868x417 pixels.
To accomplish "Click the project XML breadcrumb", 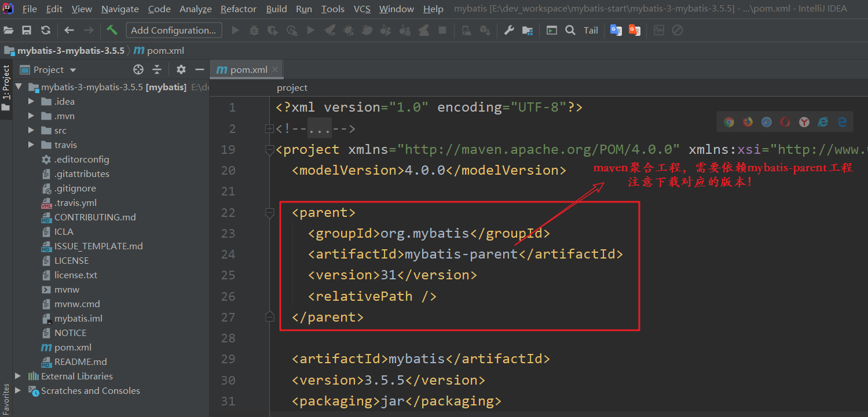I will [x=292, y=87].
